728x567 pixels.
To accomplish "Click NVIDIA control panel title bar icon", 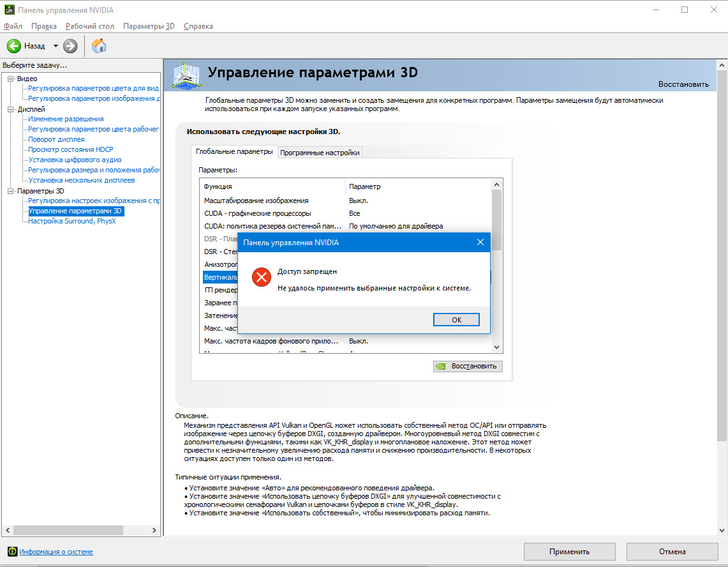I will (10, 10).
